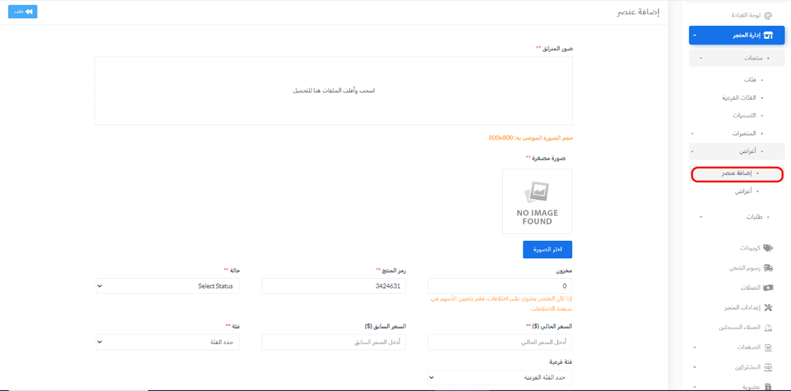This screenshot has width=791, height=391.
Task: Open العملات in the sidebar
Action: point(751,288)
